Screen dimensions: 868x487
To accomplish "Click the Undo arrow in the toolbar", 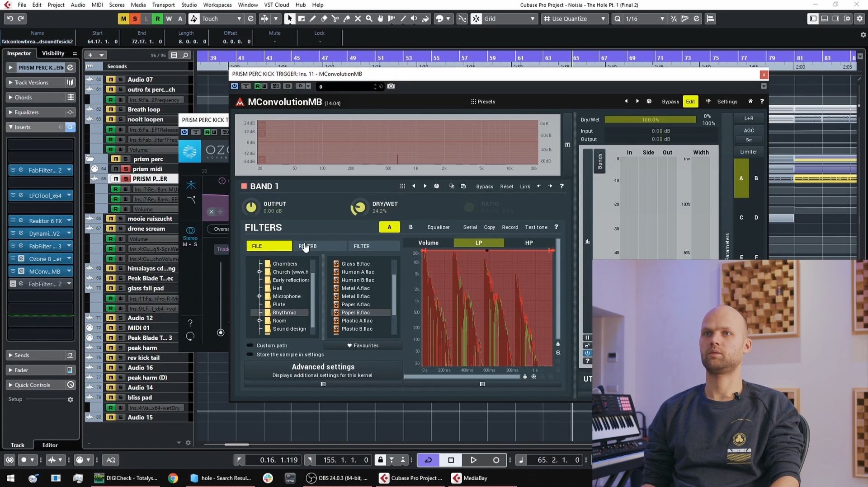I will coord(10,19).
